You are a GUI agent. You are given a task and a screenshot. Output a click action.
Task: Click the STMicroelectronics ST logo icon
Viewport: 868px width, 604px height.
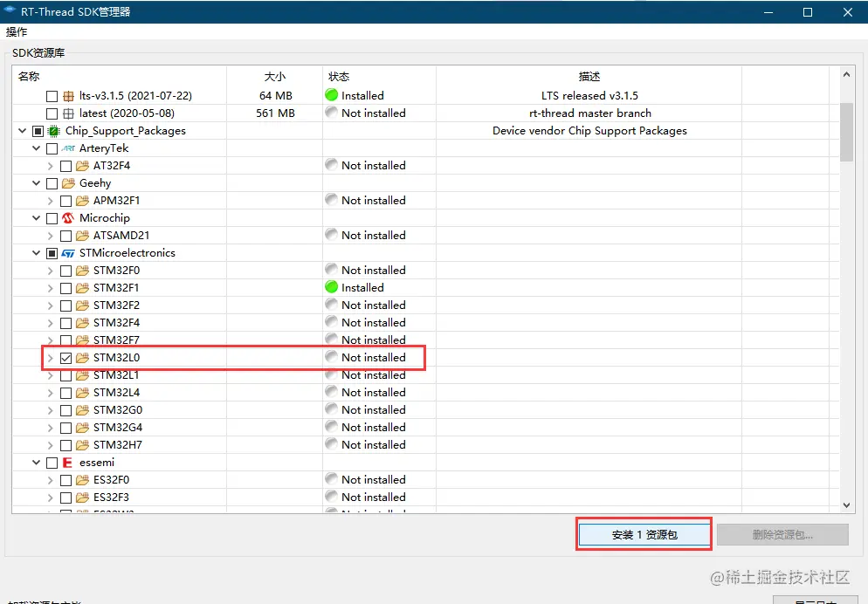click(68, 253)
